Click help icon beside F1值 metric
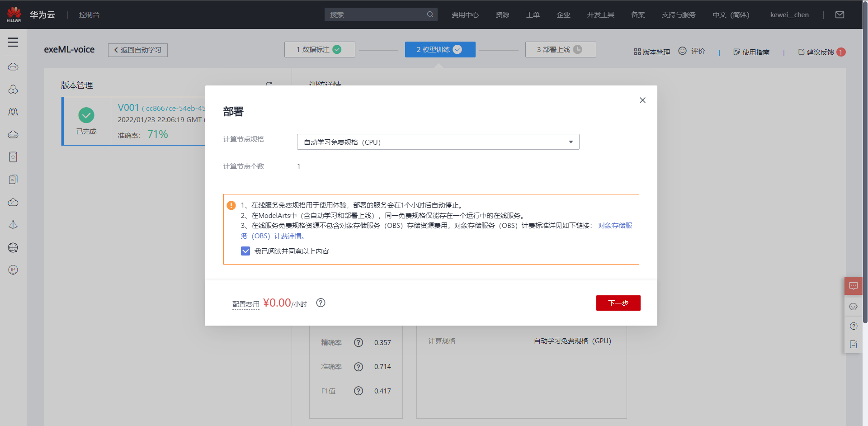Screen dimensions: 868x426 pyautogui.click(x=359, y=391)
